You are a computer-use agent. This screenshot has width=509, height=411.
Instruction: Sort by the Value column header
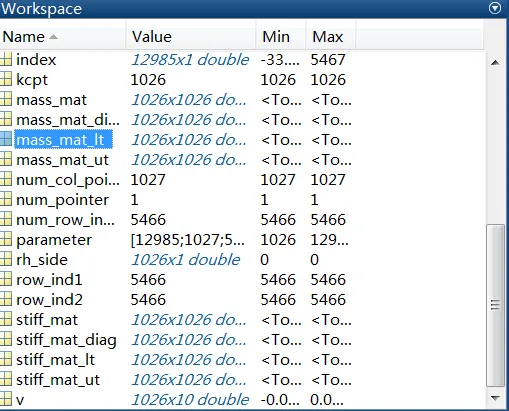click(191, 36)
